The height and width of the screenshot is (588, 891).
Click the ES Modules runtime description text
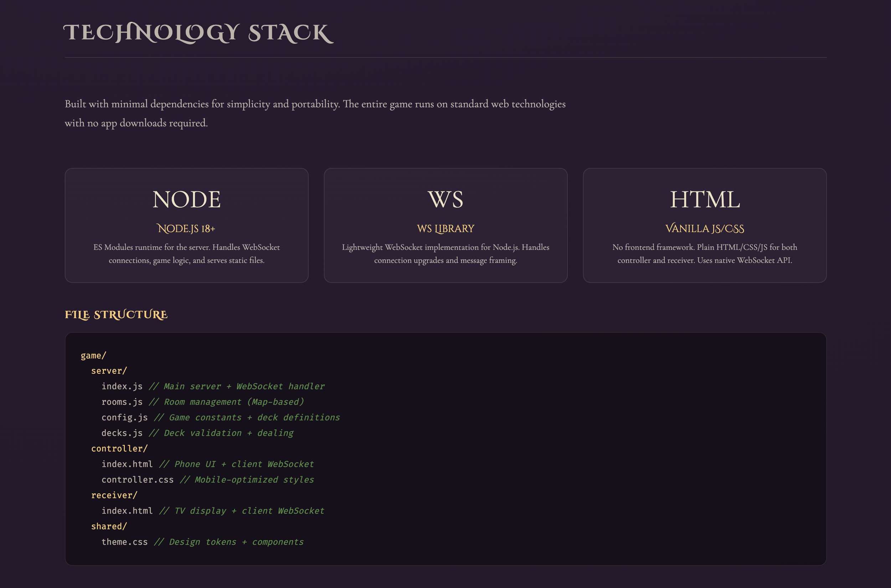[186, 253]
